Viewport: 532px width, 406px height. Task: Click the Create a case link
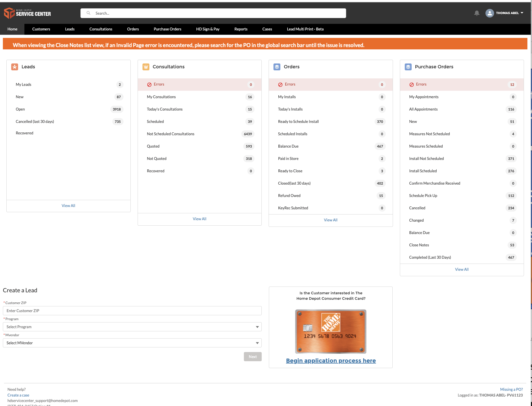click(x=18, y=395)
